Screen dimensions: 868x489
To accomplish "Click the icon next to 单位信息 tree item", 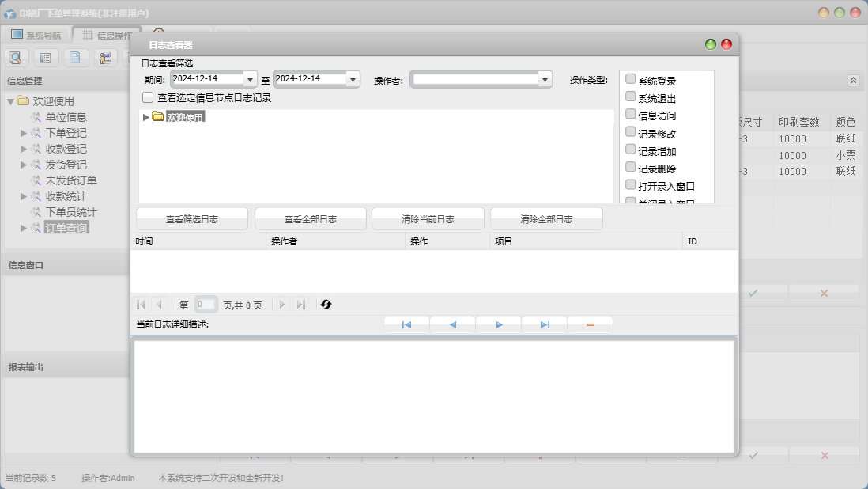I will click(36, 117).
